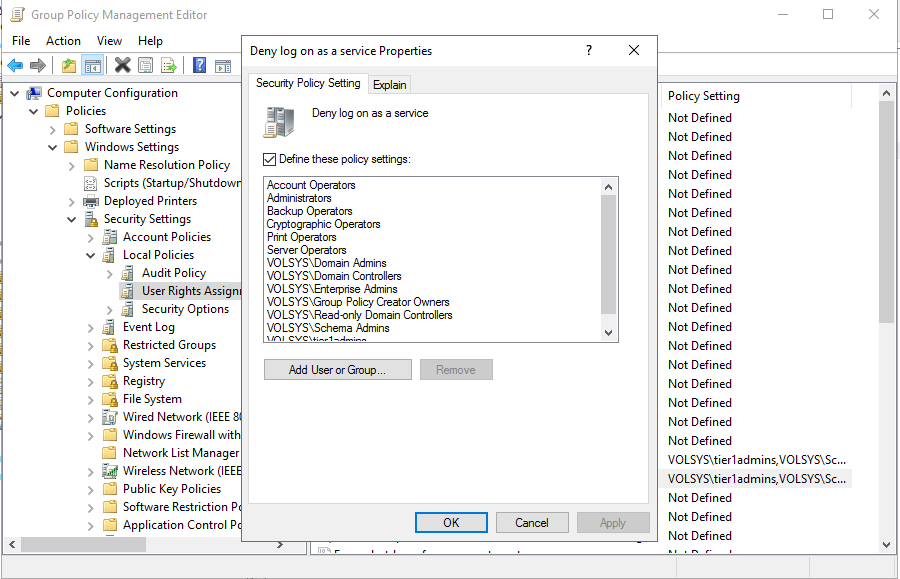Viewport: 900px width, 579px height.
Task: Expand the Account Policies node
Action: click(91, 237)
